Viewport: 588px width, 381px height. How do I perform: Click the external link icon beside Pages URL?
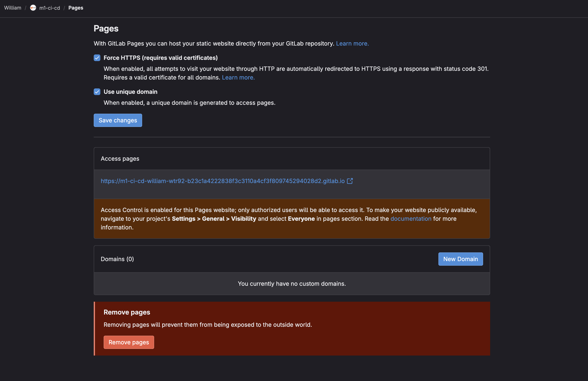pyautogui.click(x=350, y=181)
